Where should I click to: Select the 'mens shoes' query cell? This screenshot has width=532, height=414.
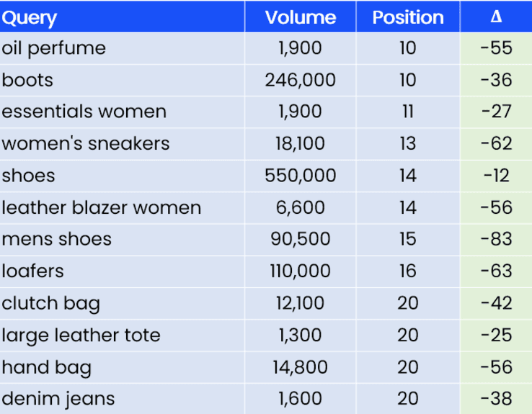pyautogui.click(x=57, y=239)
